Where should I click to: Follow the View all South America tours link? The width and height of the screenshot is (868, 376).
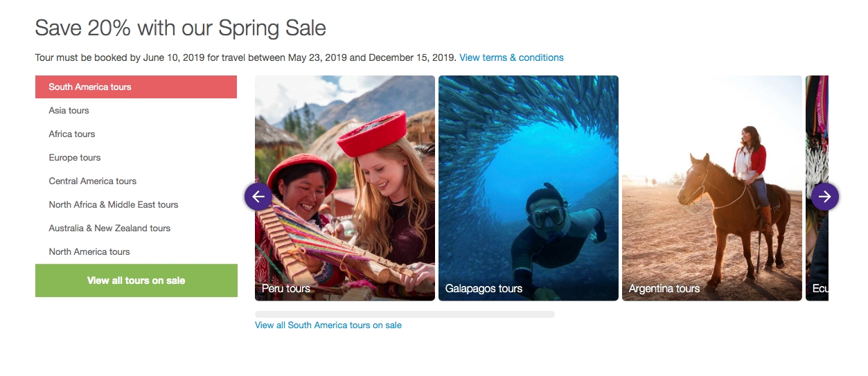click(328, 325)
